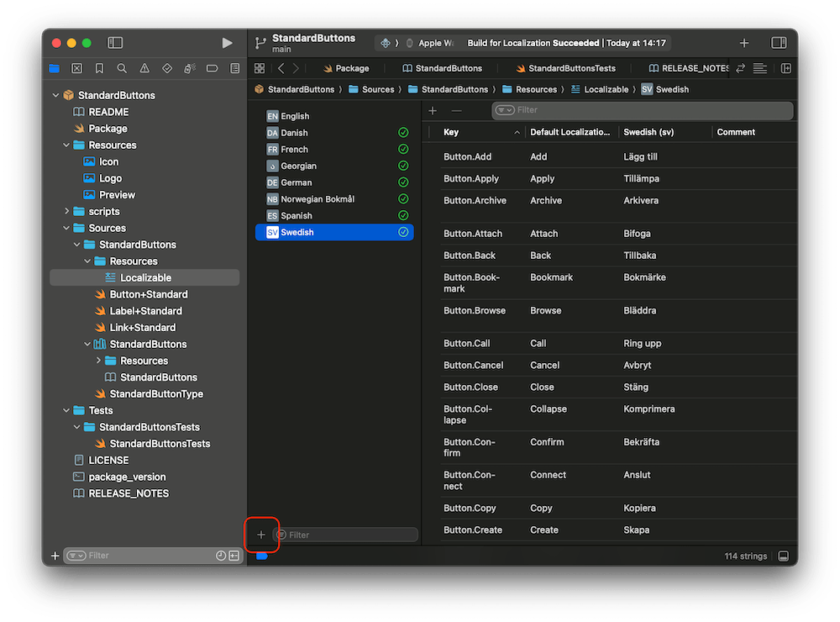Click the Comment column header

[x=753, y=133]
